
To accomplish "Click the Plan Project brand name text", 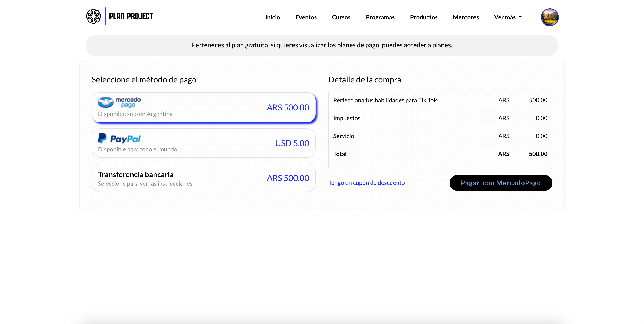I will [x=131, y=16].
